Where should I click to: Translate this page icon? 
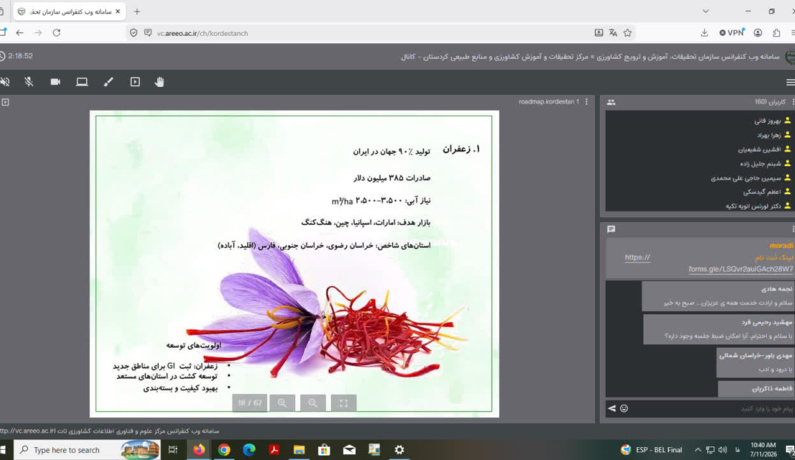click(613, 33)
